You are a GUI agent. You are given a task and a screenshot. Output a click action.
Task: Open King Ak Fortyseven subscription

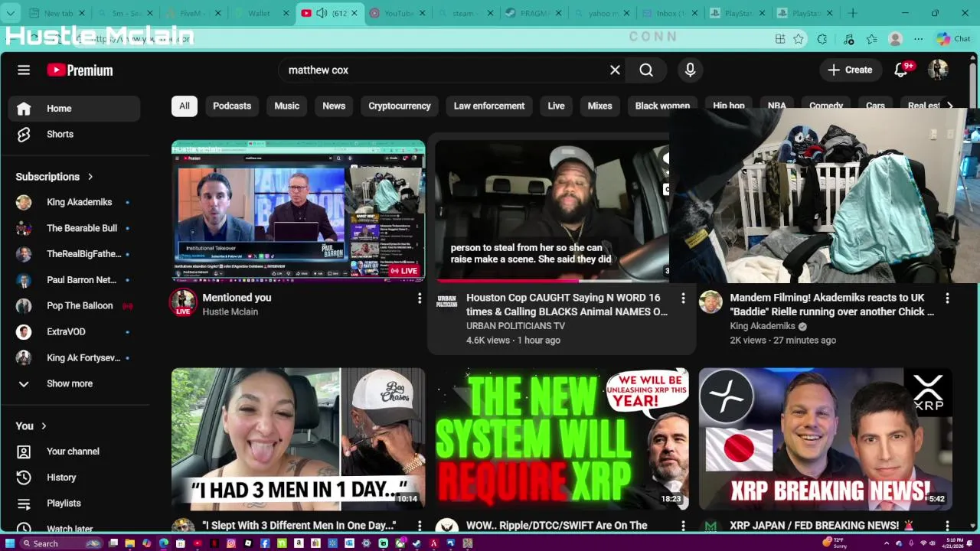(74, 357)
